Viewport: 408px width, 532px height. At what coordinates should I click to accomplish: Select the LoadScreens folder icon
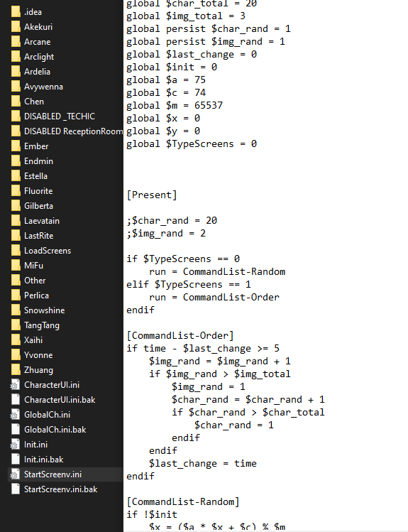16,251
